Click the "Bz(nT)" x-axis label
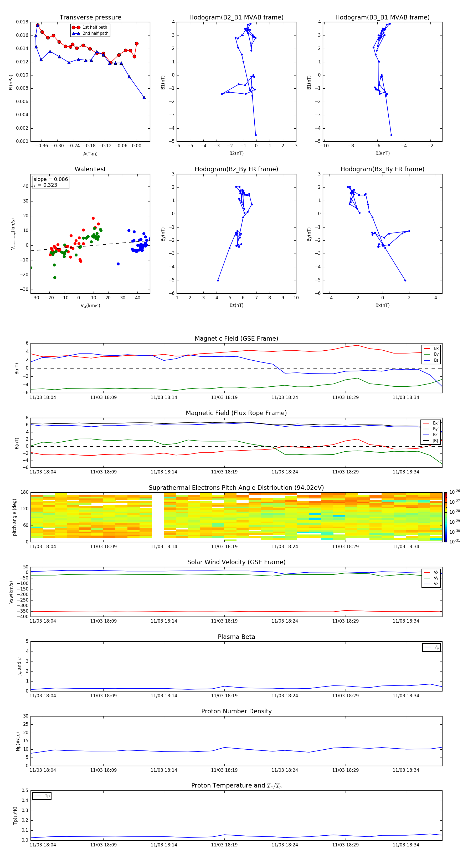Screen dimensions: 473x868 236,305
